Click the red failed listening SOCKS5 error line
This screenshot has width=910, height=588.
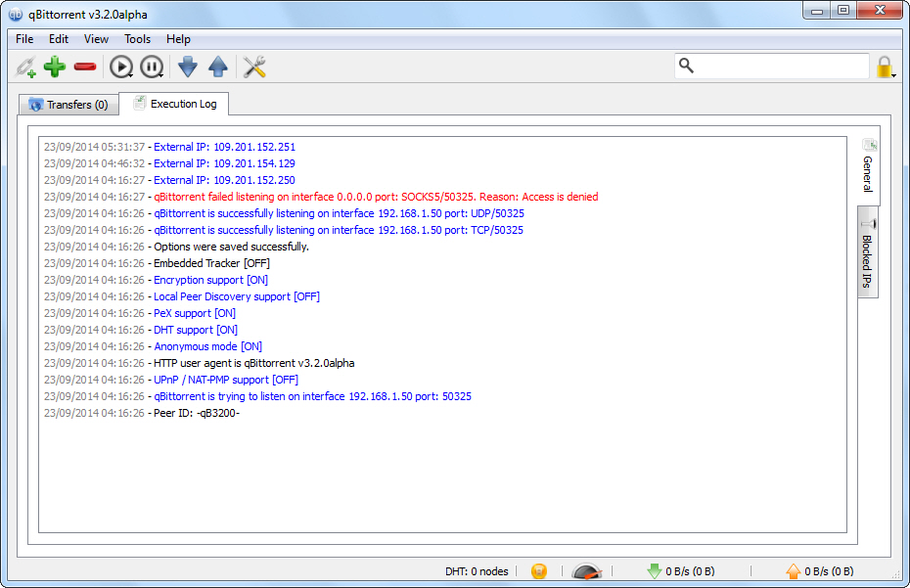[x=321, y=197]
